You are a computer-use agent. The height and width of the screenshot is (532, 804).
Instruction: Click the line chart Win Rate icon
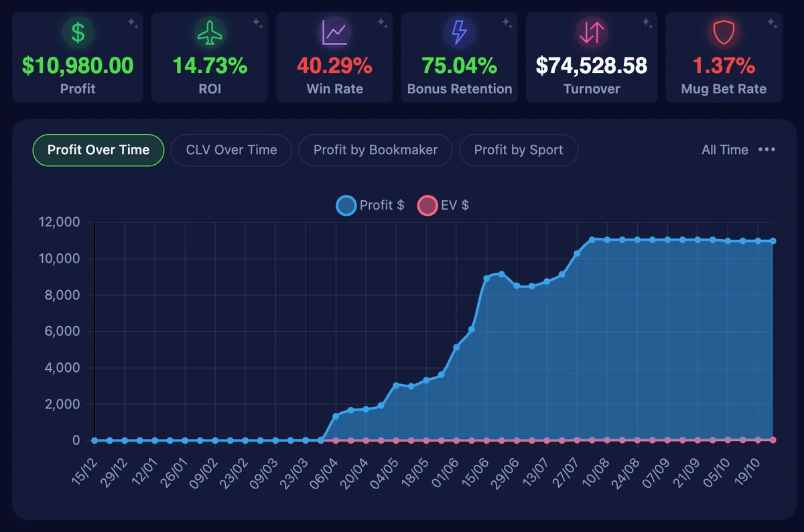click(x=334, y=32)
